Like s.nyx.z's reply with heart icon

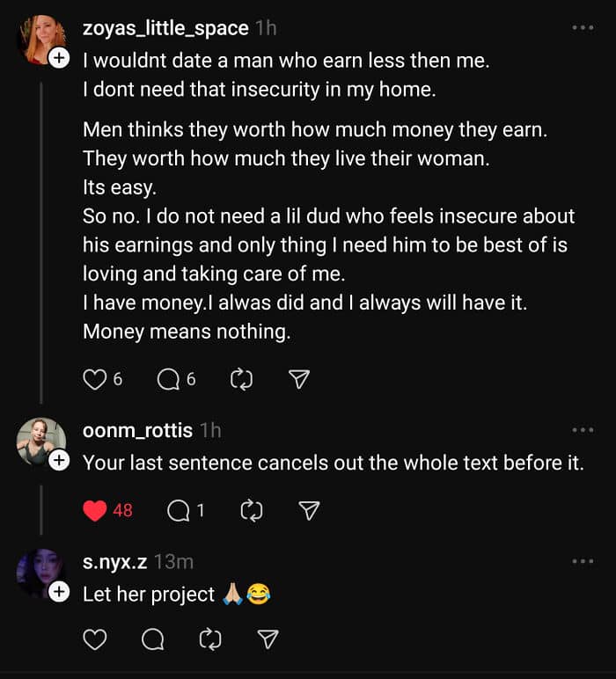(94, 640)
